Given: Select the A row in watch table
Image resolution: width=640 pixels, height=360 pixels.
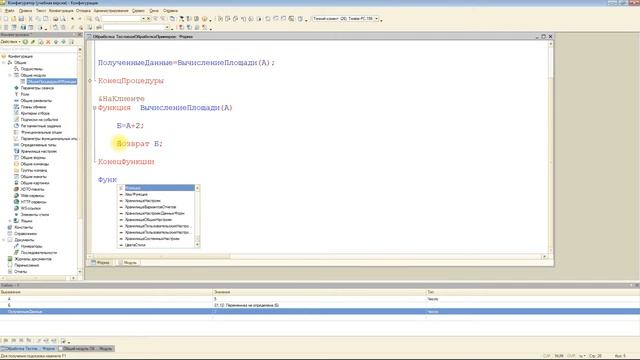Looking at the screenshot, I should [320, 299].
